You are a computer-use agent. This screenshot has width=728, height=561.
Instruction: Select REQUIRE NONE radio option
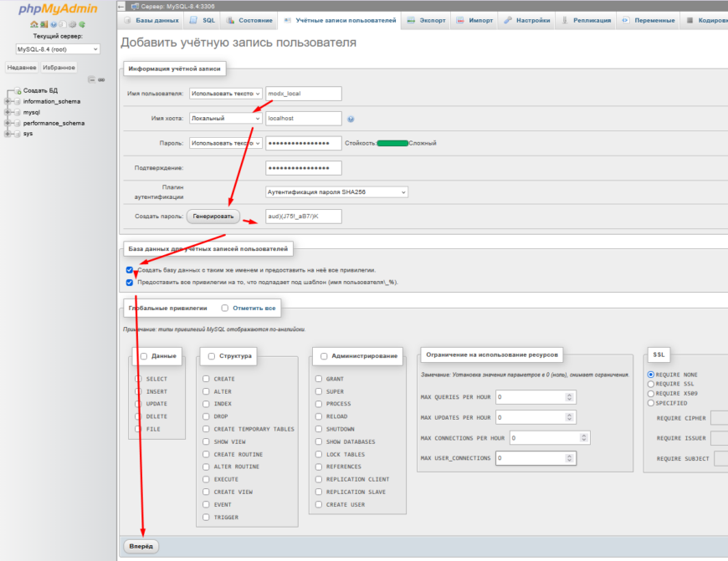[651, 375]
